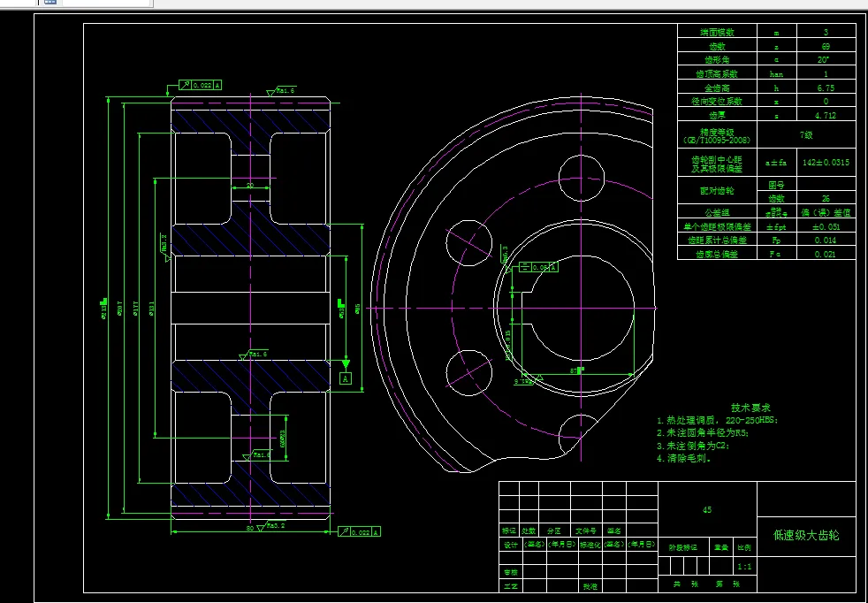Viewport: 868px width, 603px height.
Task: Click the ±0.051 deviation value
Action: pyautogui.click(x=826, y=227)
